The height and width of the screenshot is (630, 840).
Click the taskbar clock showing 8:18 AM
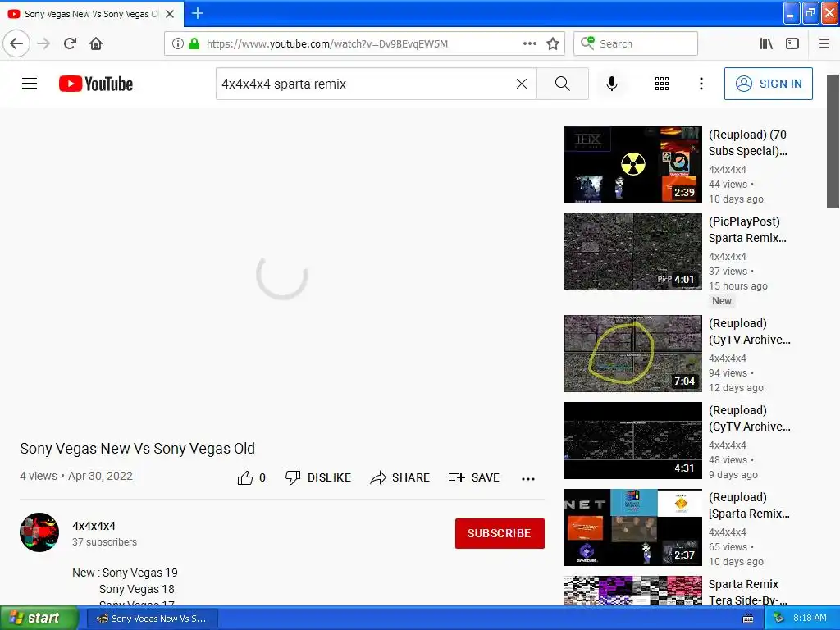coord(810,618)
